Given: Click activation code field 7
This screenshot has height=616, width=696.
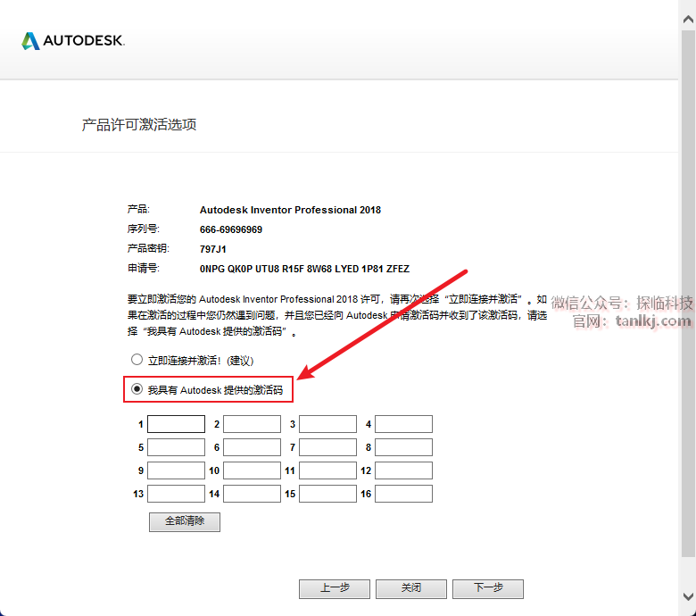Looking at the screenshot, I should pyautogui.click(x=328, y=447).
